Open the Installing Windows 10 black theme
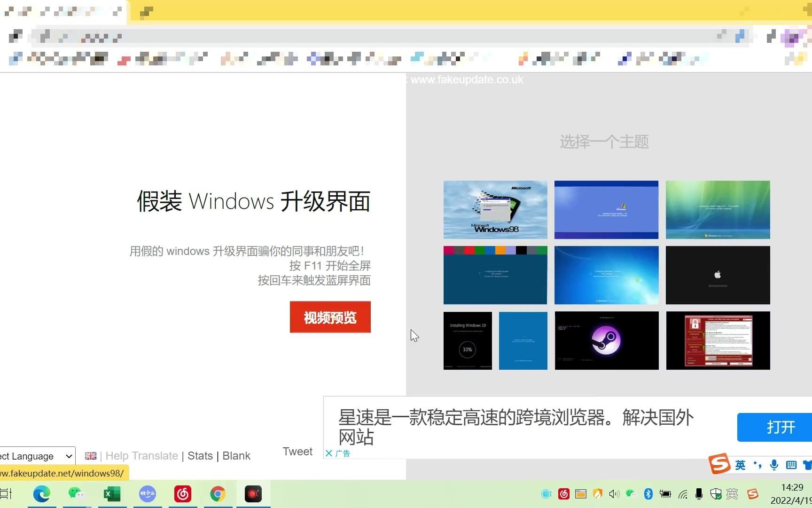Image resolution: width=812 pixels, height=508 pixels. [x=468, y=341]
